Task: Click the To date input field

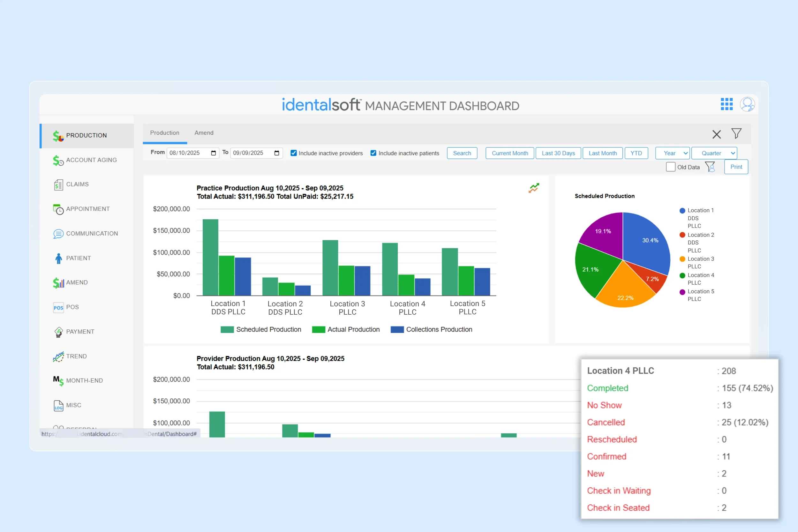Action: (256, 153)
